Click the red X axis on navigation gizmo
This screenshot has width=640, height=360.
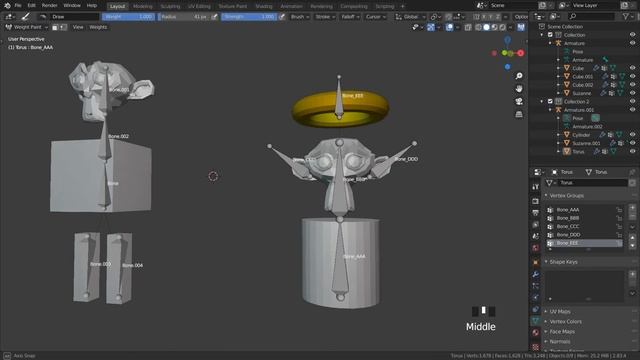(x=520, y=53)
